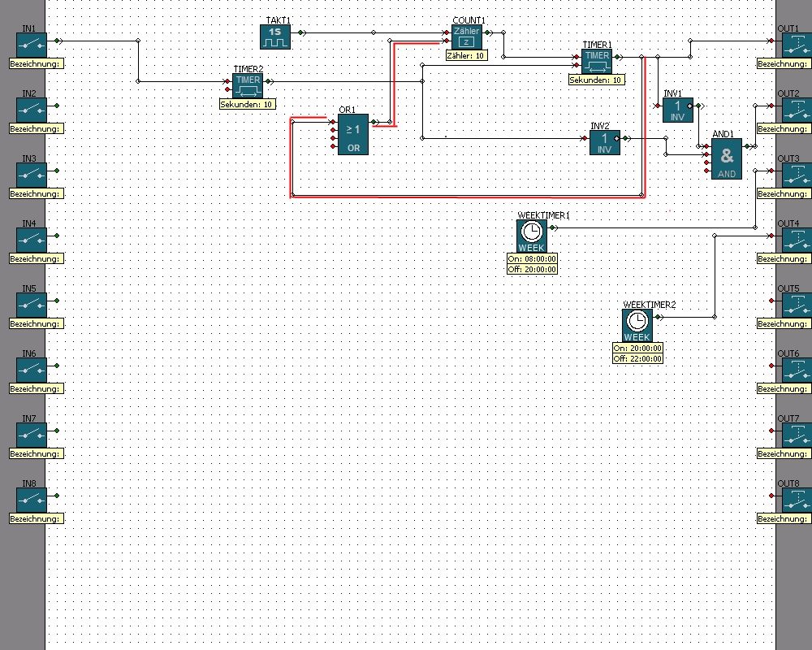Click WEEKTIMER1 'On: 08:00:00' setting
The height and width of the screenshot is (650, 812).
pos(532,258)
